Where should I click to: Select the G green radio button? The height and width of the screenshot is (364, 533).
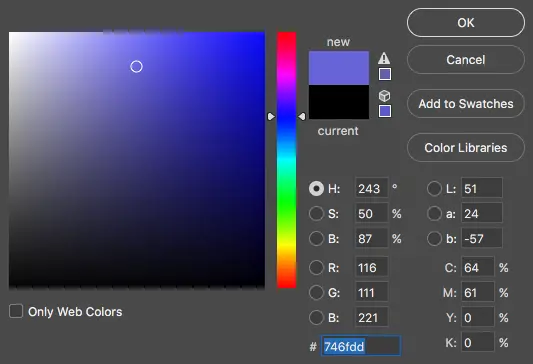pos(316,292)
